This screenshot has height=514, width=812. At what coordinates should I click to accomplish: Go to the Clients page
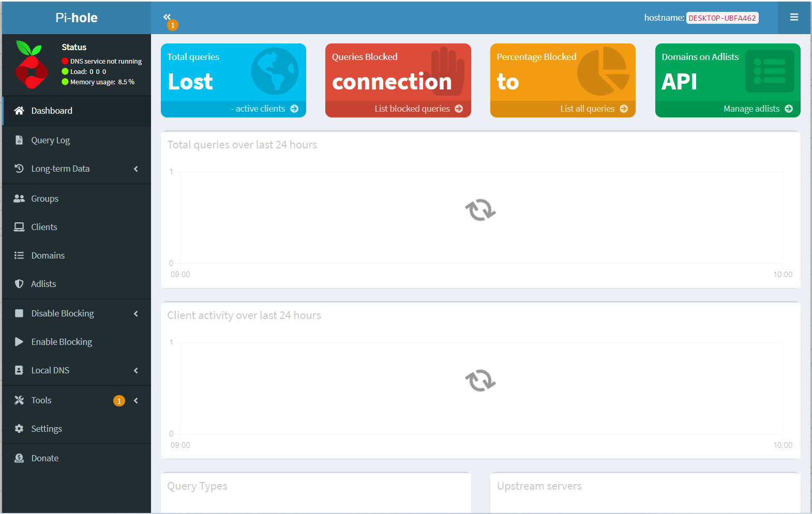pyautogui.click(x=77, y=227)
